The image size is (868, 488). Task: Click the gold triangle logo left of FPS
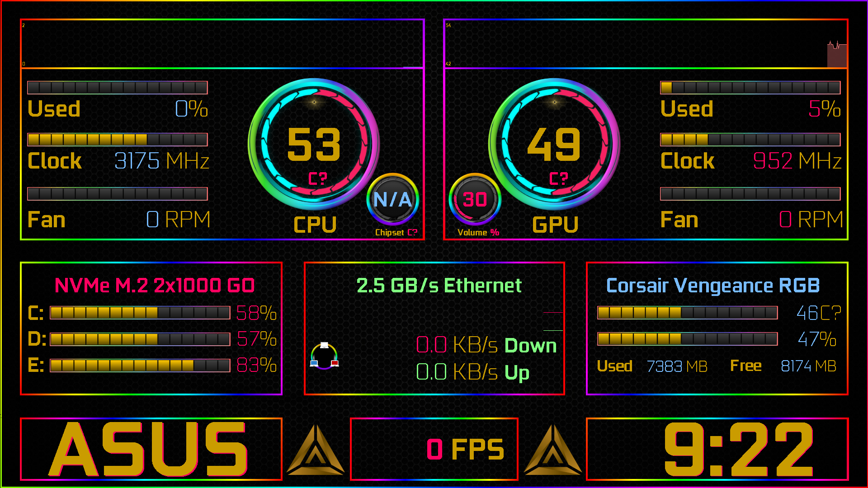point(316,450)
